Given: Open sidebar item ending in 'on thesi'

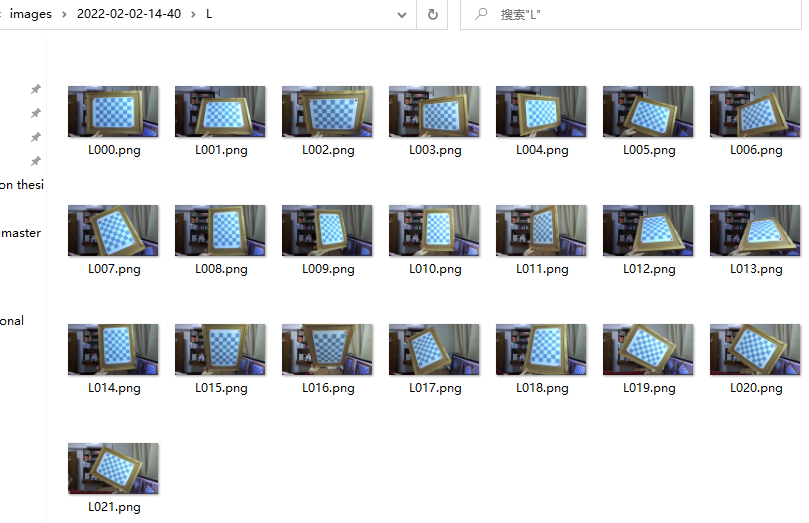Looking at the screenshot, I should pos(22,185).
